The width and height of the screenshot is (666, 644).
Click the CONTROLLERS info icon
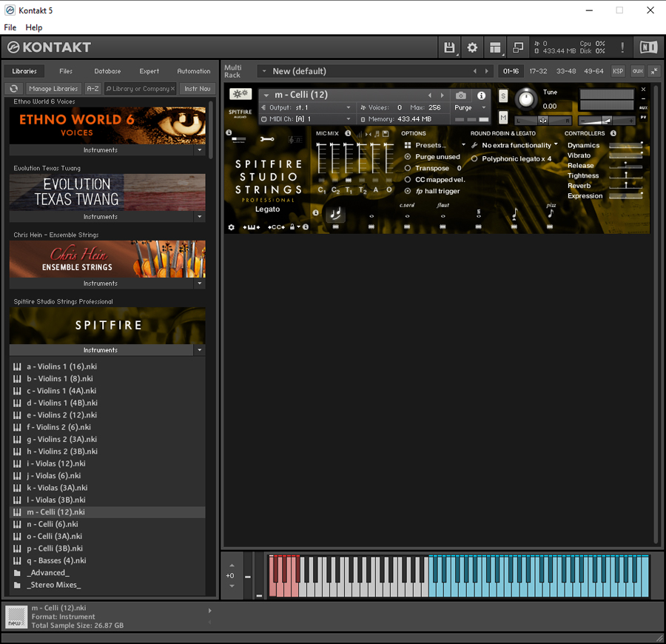[613, 133]
